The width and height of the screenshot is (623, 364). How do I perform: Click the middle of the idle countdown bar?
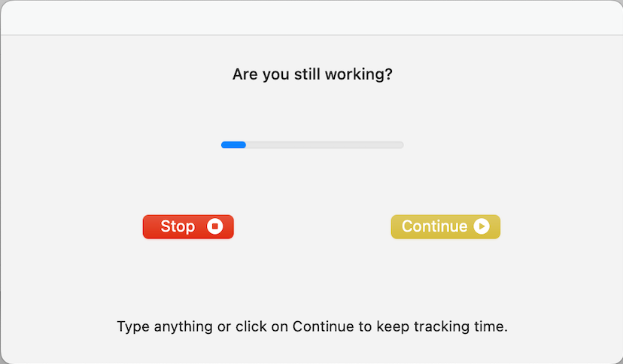click(x=312, y=144)
